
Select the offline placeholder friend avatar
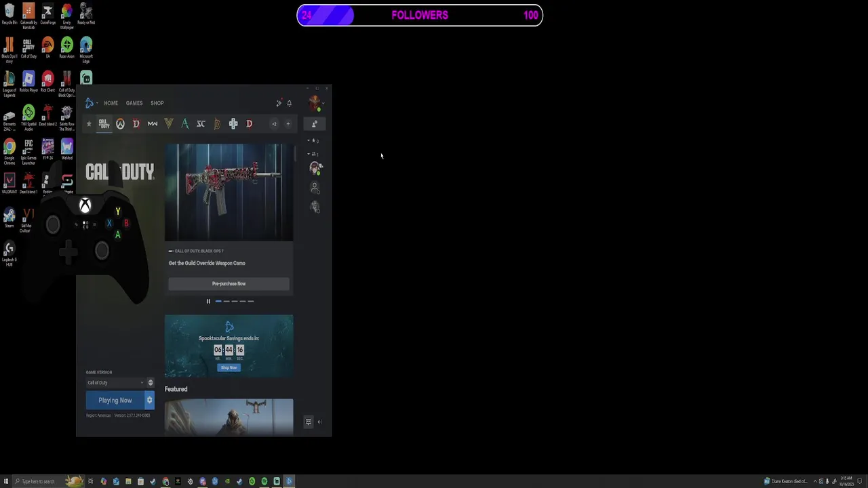315,187
